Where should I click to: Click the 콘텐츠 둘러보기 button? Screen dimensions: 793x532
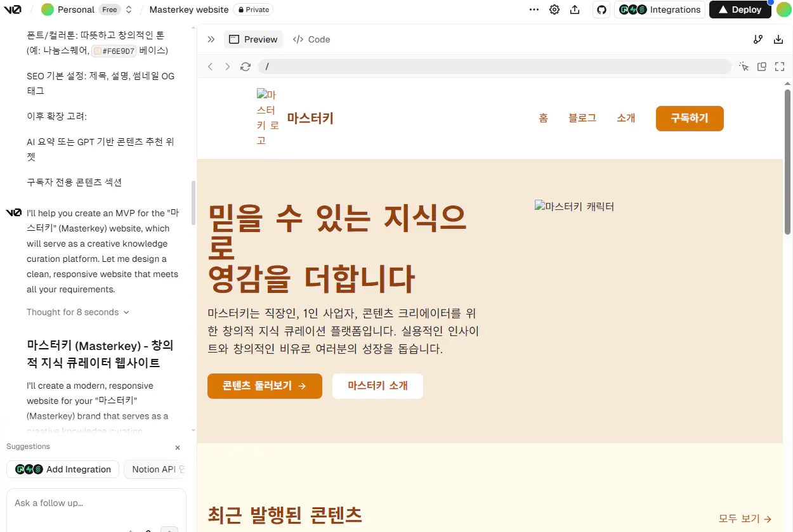click(265, 386)
